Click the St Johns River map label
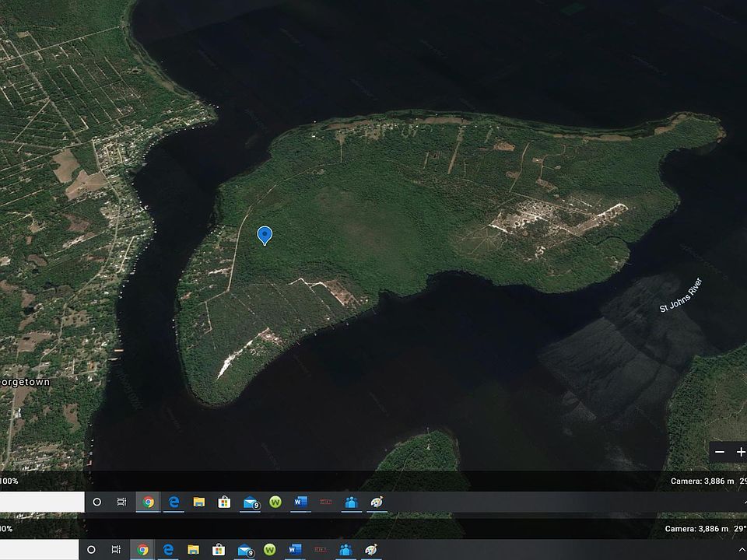The width and height of the screenshot is (747, 560). point(681,296)
